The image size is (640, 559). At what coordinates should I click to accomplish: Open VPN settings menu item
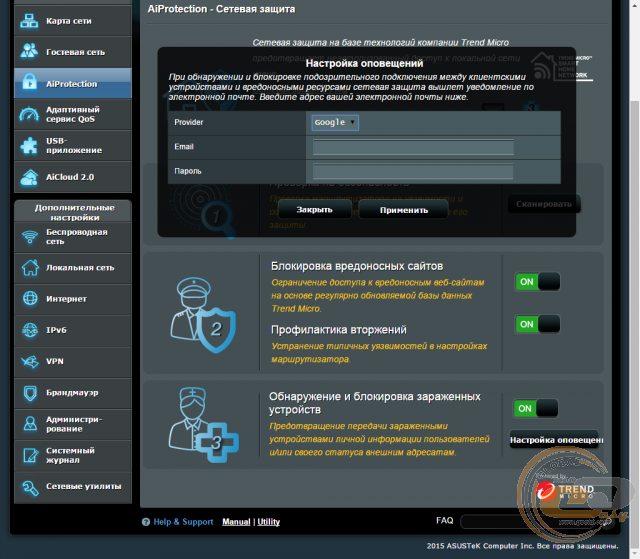(73, 362)
